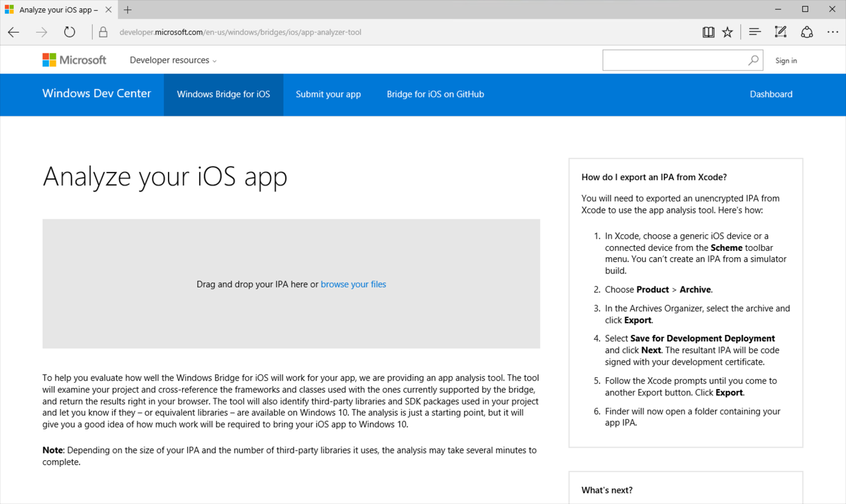The width and height of the screenshot is (846, 504).
Task: Select the Analyze your iOS app browser tab
Action: coord(58,9)
